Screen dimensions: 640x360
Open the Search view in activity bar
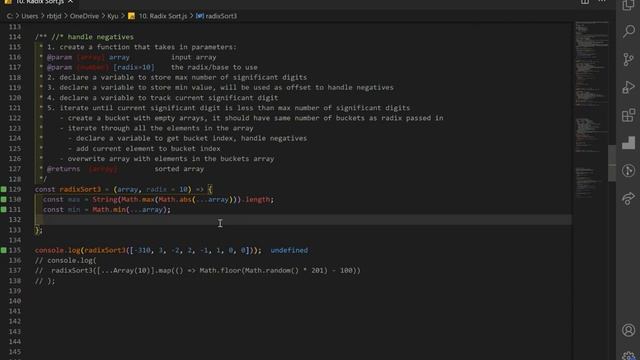tap(629, 31)
